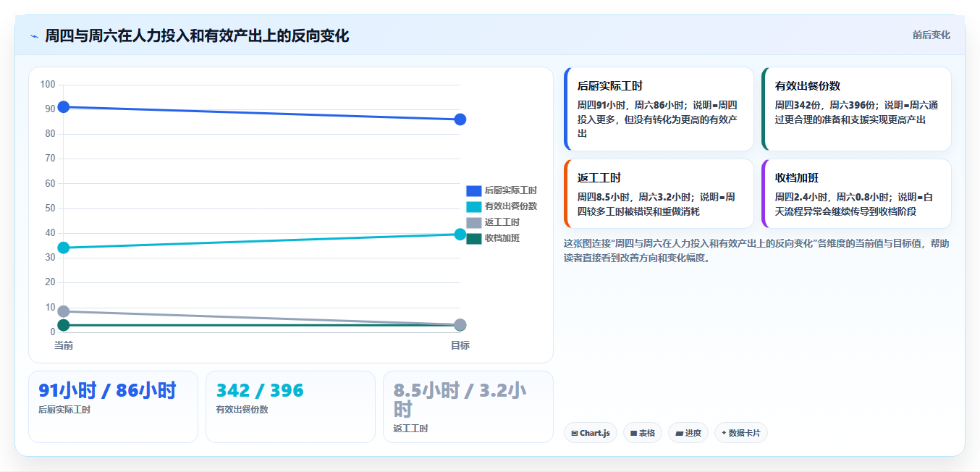The height and width of the screenshot is (472, 980).
Task: Click blue 后厨实际工时 point at 目标
Action: [460, 119]
